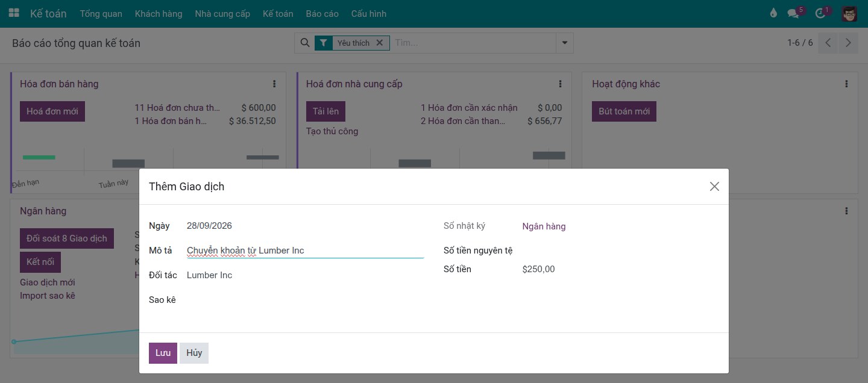
Task: Open the apps grid menu icon
Action: point(14,13)
